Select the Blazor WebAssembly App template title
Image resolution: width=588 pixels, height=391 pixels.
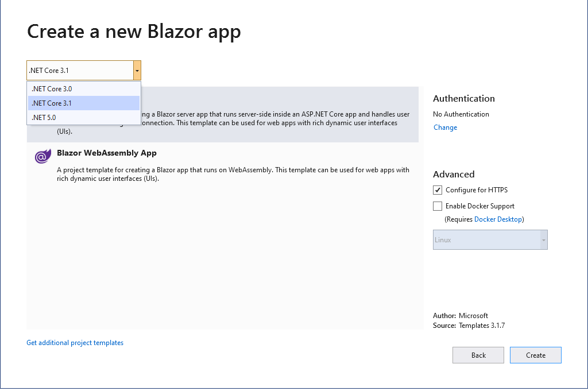pyautogui.click(x=107, y=153)
